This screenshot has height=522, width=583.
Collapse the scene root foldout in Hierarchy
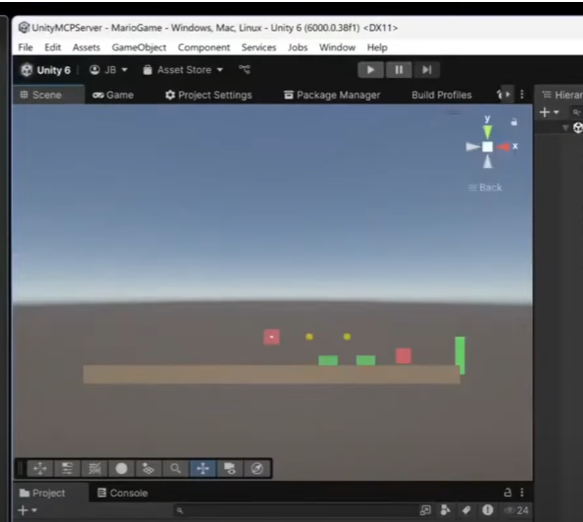click(565, 128)
